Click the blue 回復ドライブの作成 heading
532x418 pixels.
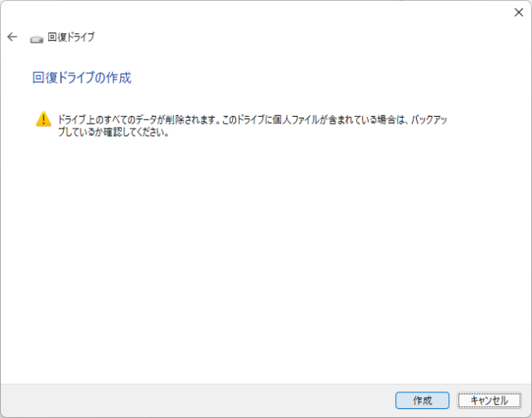[81, 78]
